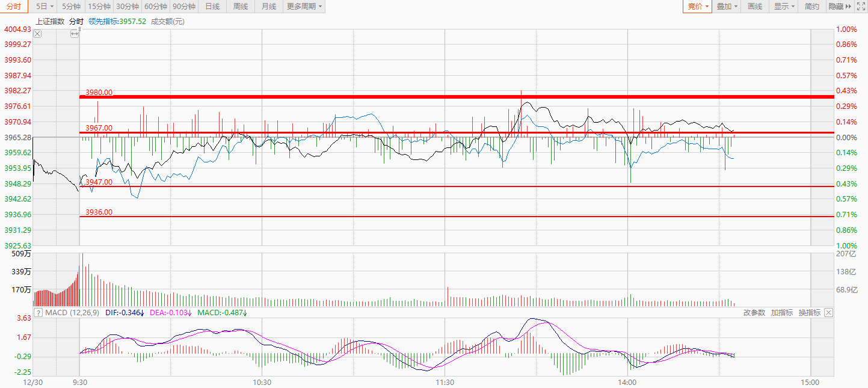Enter fullscreen using the expand icon

point(861,7)
